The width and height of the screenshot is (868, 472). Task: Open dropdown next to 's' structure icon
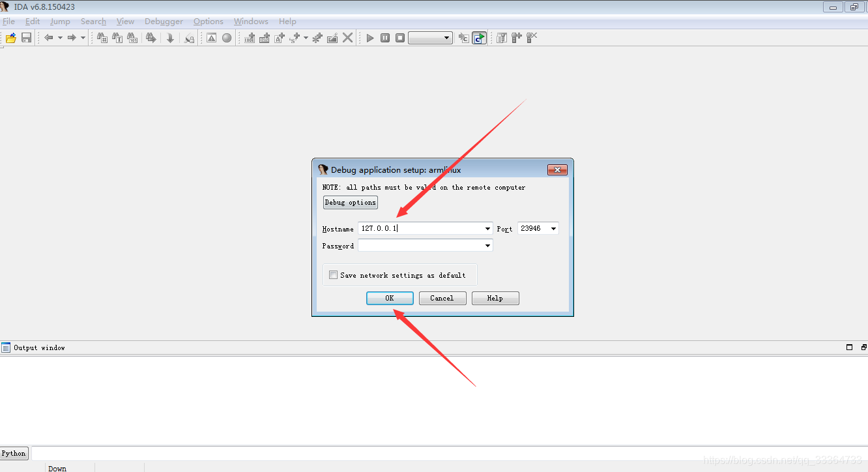(306, 38)
